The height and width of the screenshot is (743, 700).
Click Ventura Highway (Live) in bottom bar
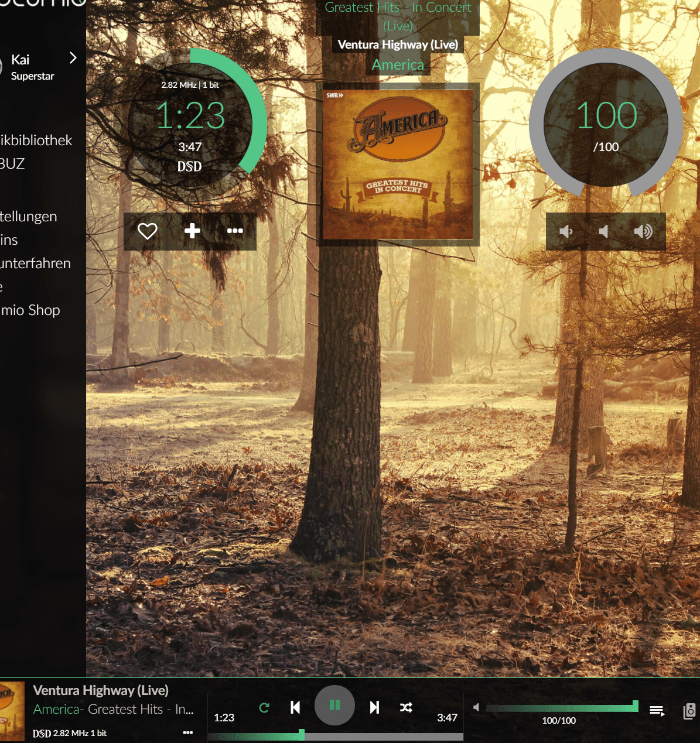[x=101, y=690]
